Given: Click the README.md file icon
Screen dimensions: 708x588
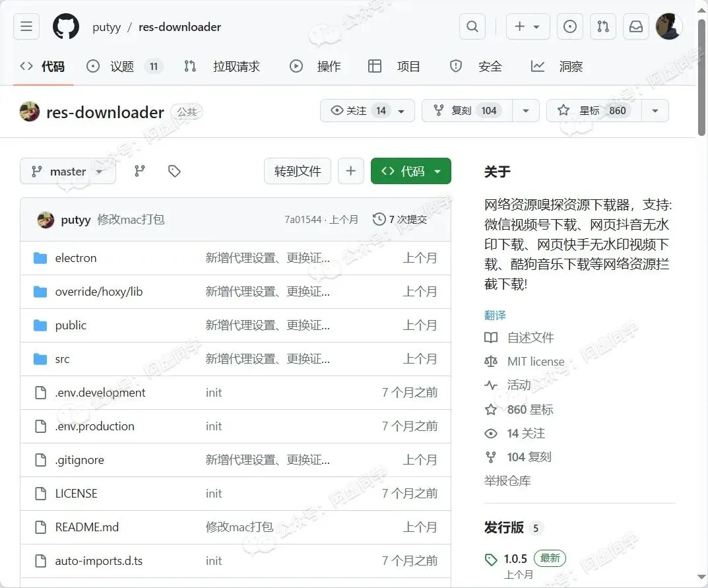Looking at the screenshot, I should (x=41, y=527).
